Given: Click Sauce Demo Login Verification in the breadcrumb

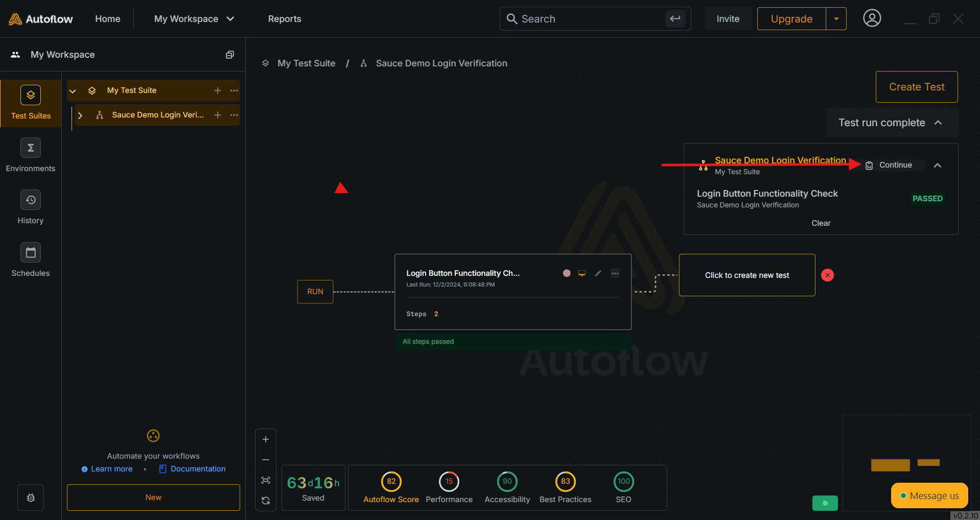Looking at the screenshot, I should click(x=441, y=63).
